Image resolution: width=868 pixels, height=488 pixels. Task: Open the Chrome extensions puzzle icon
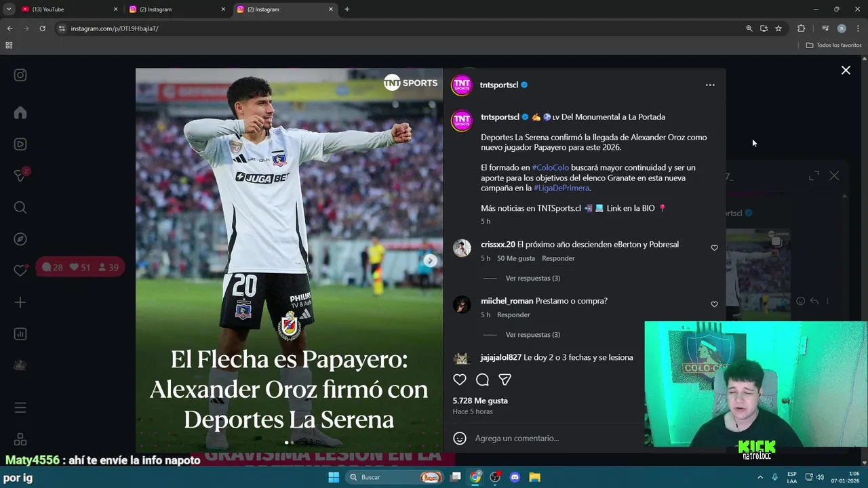tap(802, 28)
